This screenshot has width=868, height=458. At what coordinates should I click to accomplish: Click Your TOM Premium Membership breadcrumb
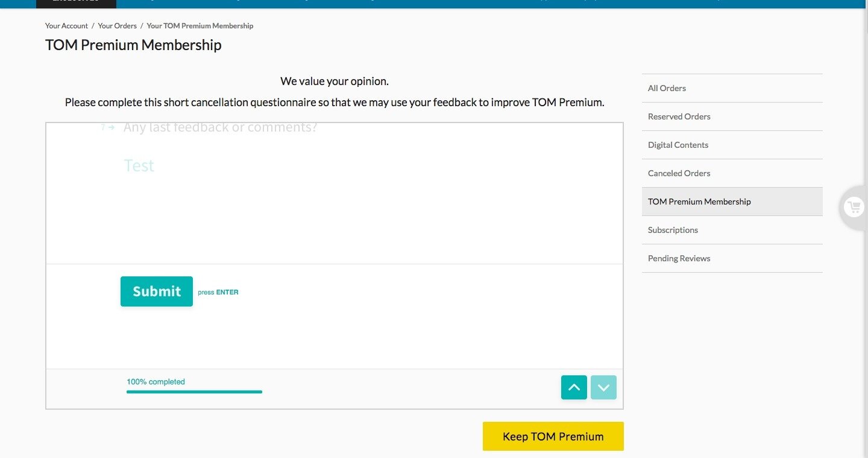pyautogui.click(x=200, y=26)
